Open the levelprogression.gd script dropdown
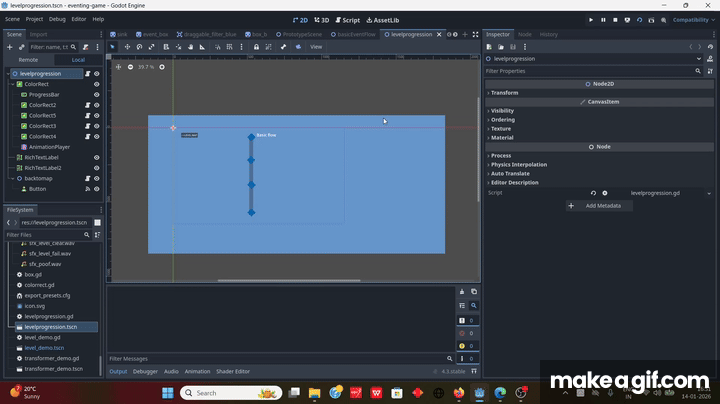 (709, 193)
